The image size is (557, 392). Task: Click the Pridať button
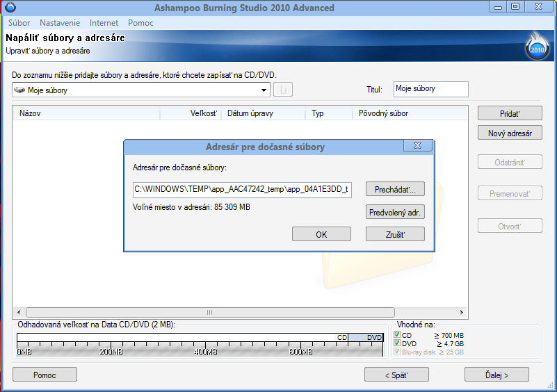[510, 113]
